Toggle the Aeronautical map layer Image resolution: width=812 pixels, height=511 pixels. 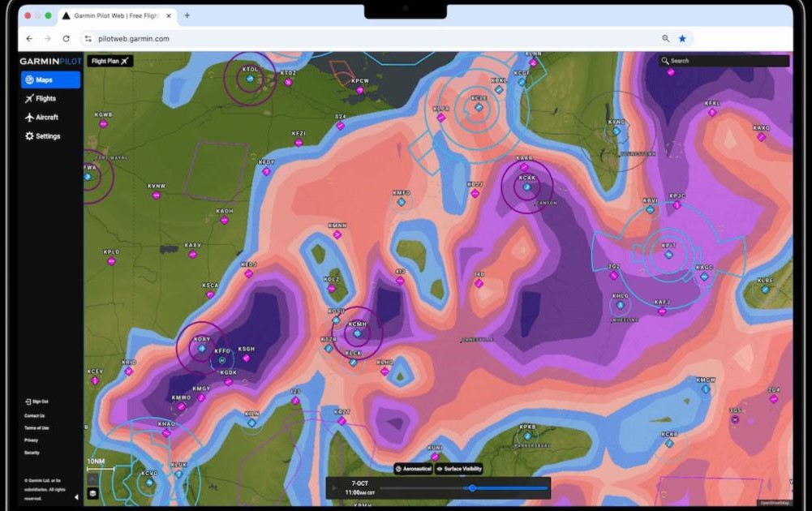click(x=414, y=469)
